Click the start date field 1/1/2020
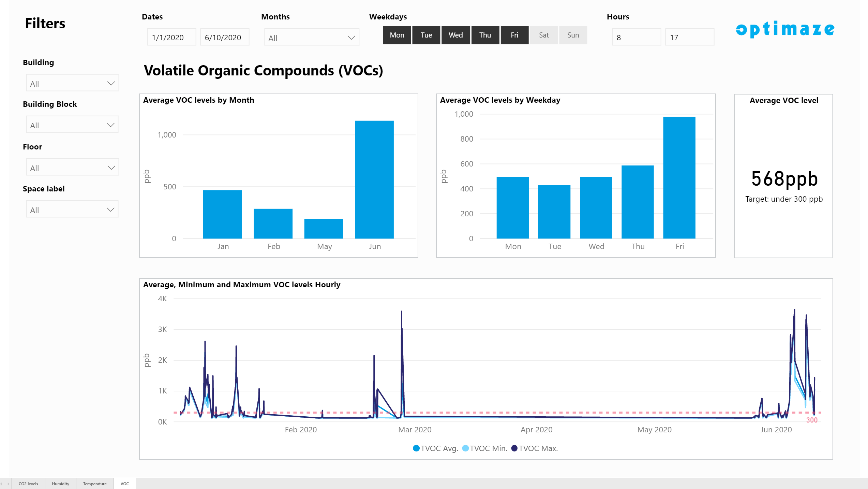This screenshot has height=489, width=868. coord(171,38)
